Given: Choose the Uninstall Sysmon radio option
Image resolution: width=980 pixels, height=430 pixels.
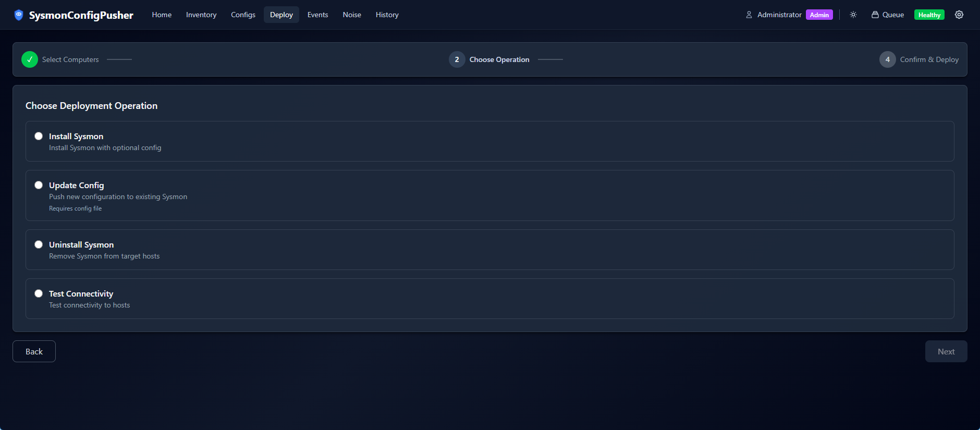Looking at the screenshot, I should pyautogui.click(x=39, y=244).
